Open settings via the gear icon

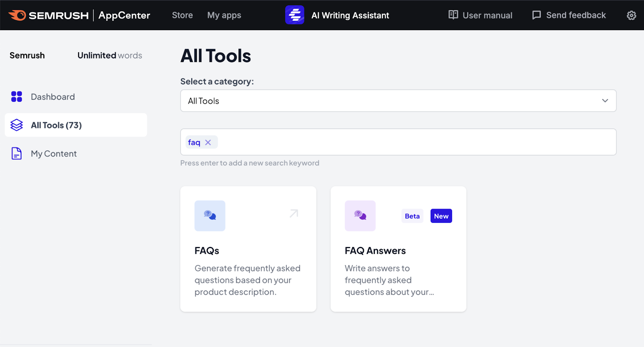point(631,15)
